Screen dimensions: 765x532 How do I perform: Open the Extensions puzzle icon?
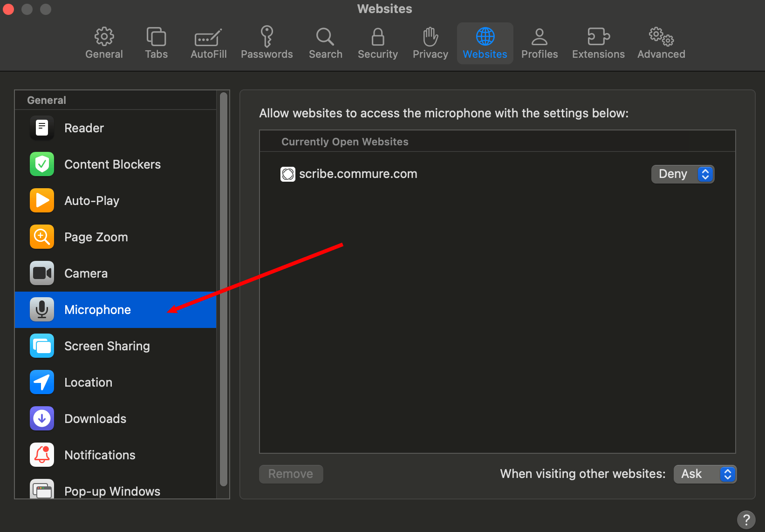click(599, 36)
